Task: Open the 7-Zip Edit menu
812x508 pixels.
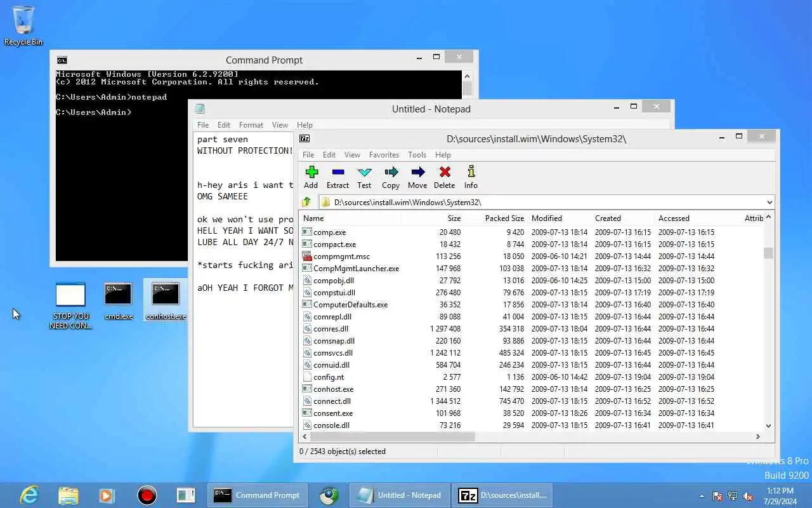Action: pyautogui.click(x=329, y=155)
